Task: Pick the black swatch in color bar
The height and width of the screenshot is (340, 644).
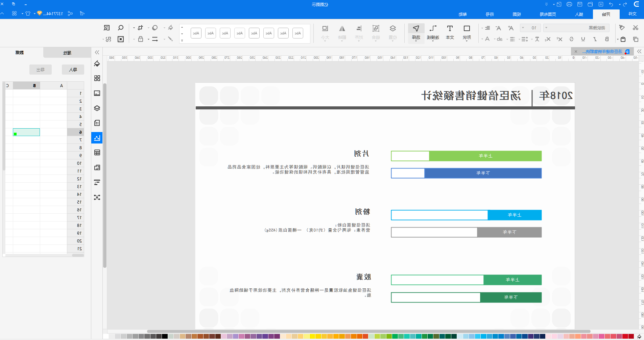Action: (x=165, y=336)
